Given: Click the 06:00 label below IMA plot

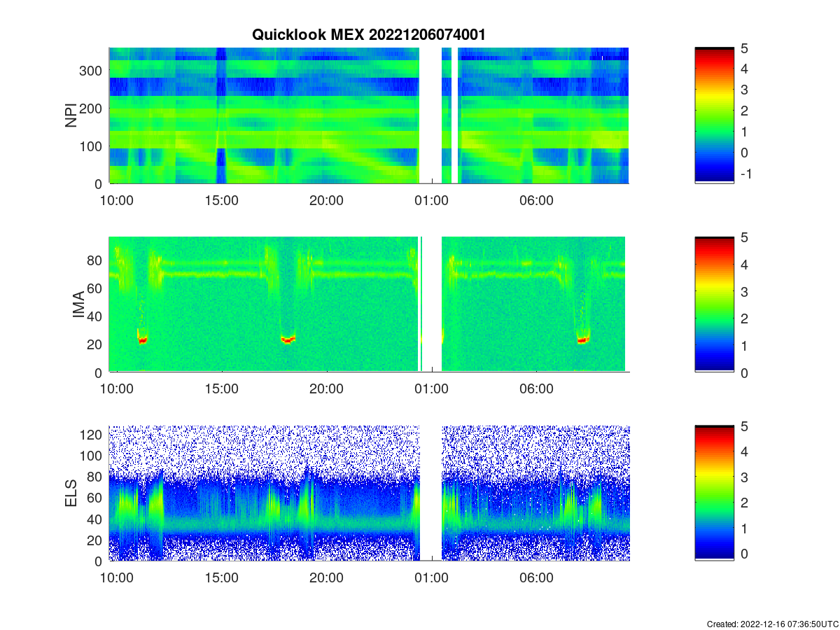Looking at the screenshot, I should point(537,389).
